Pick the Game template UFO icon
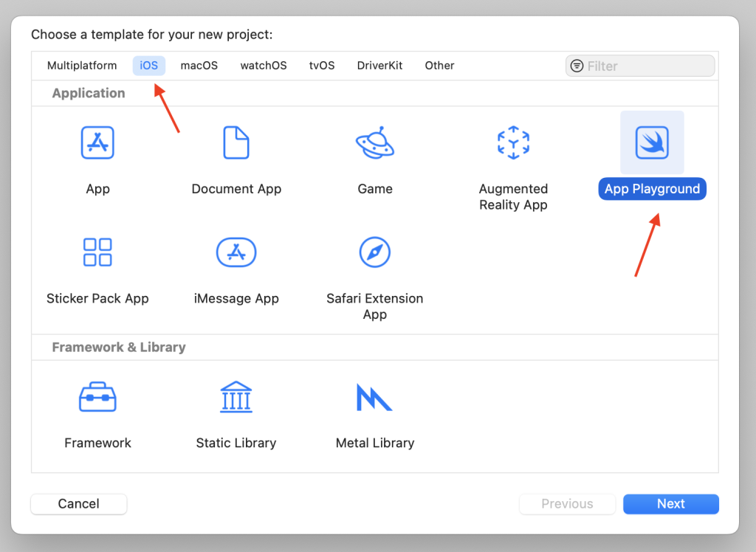The height and width of the screenshot is (552, 756). coord(375,142)
